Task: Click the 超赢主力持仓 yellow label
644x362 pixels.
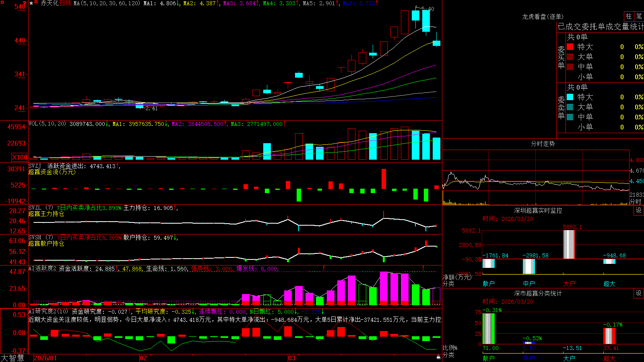Action: [x=46, y=214]
